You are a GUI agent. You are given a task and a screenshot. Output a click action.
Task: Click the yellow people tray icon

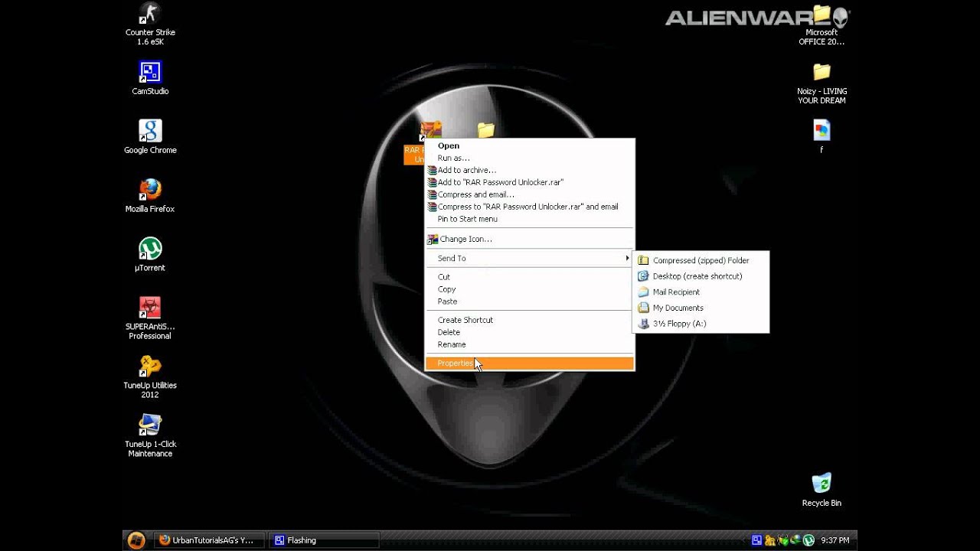pyautogui.click(x=769, y=540)
